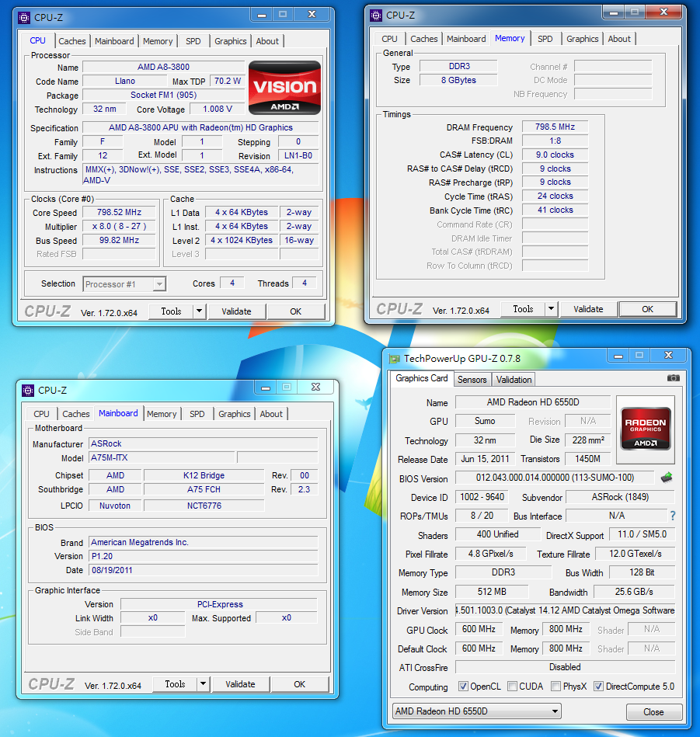Click the Close button in GPU-Z
Screen dimensions: 700x737
(x=653, y=711)
